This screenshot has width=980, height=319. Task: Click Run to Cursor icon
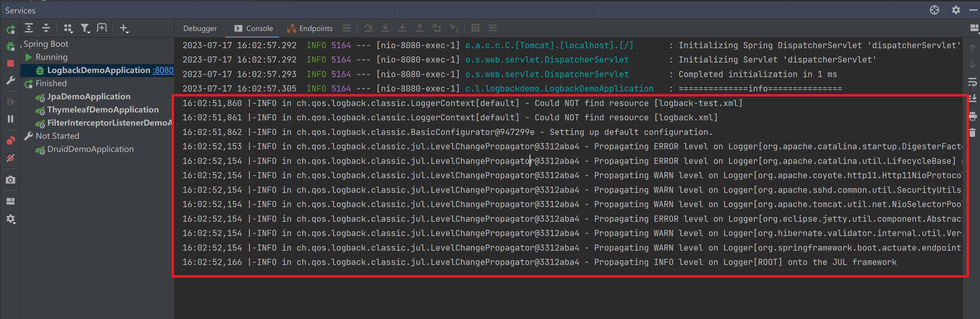(x=454, y=28)
